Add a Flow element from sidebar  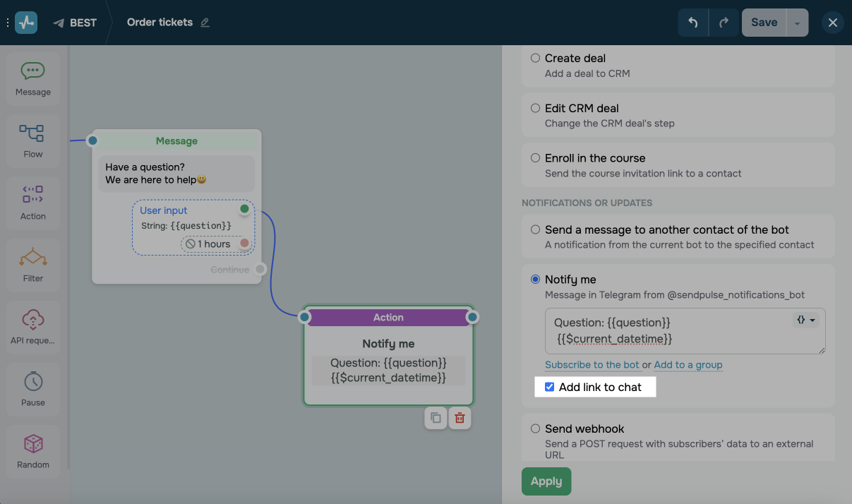coord(33,140)
